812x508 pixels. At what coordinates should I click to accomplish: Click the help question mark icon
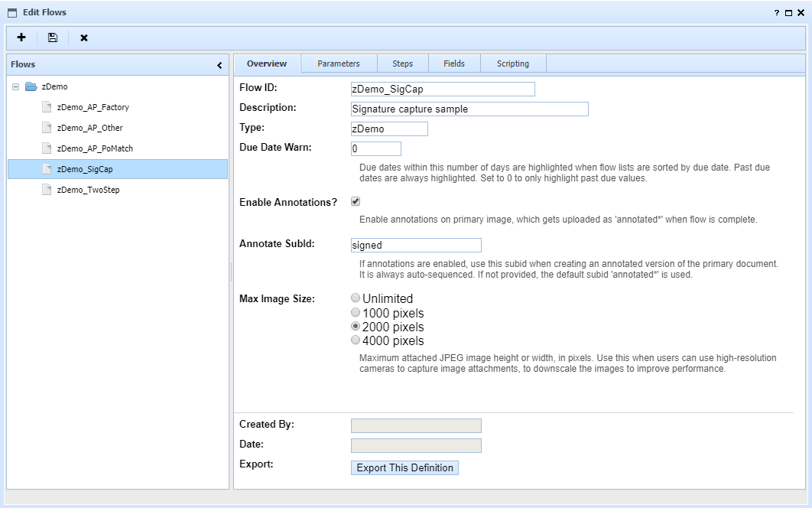point(777,13)
